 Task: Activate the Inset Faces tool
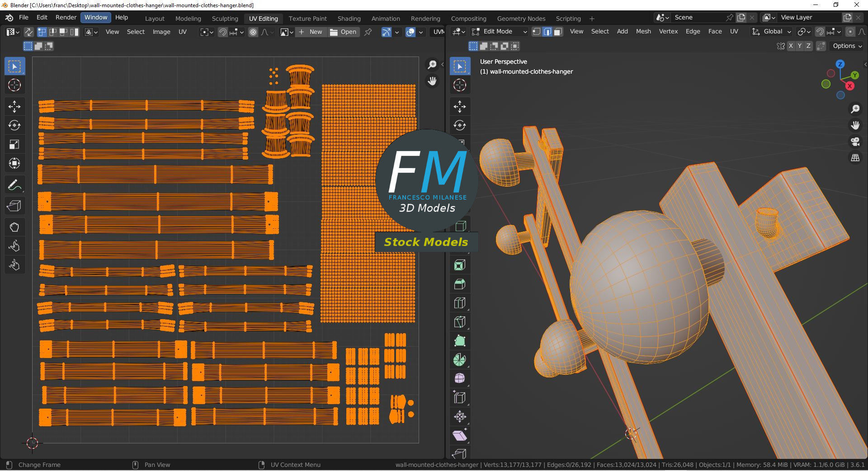click(x=460, y=265)
